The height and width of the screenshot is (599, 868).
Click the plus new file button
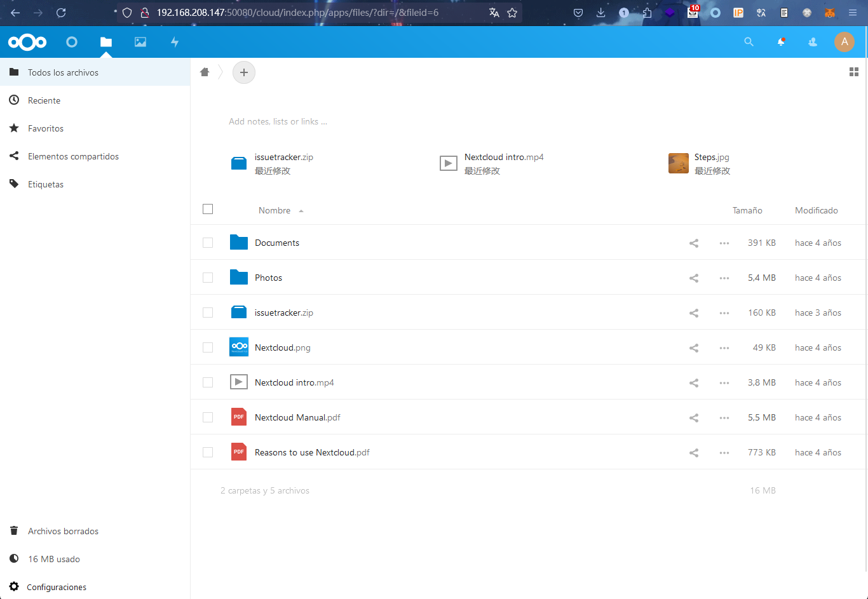pos(244,72)
